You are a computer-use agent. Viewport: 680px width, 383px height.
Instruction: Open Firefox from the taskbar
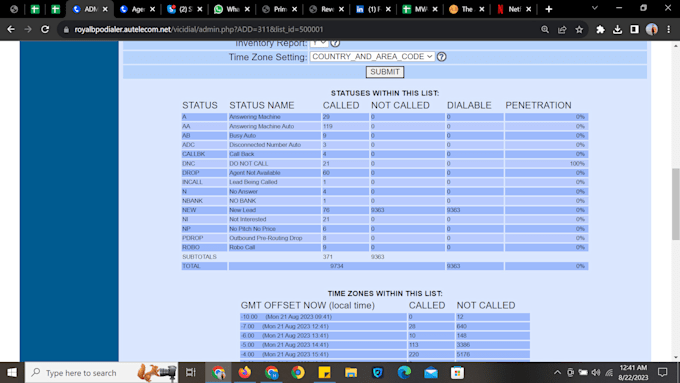tap(245, 373)
